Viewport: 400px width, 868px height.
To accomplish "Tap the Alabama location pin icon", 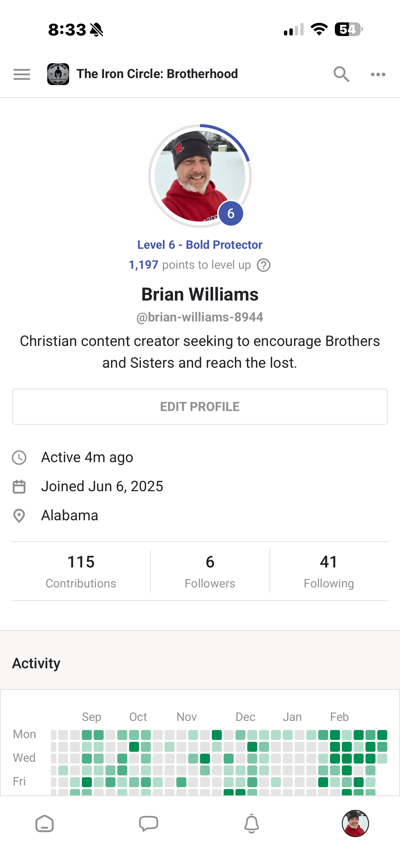I will (19, 515).
